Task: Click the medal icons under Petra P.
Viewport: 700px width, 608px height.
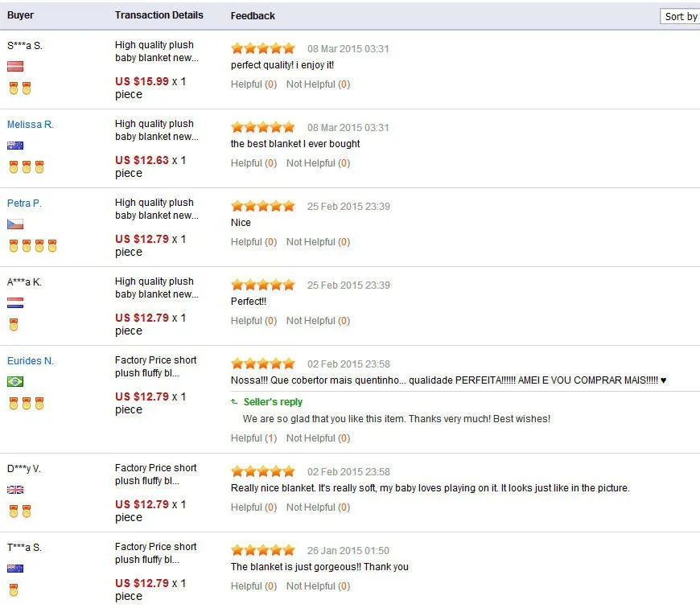Action: [x=32, y=246]
